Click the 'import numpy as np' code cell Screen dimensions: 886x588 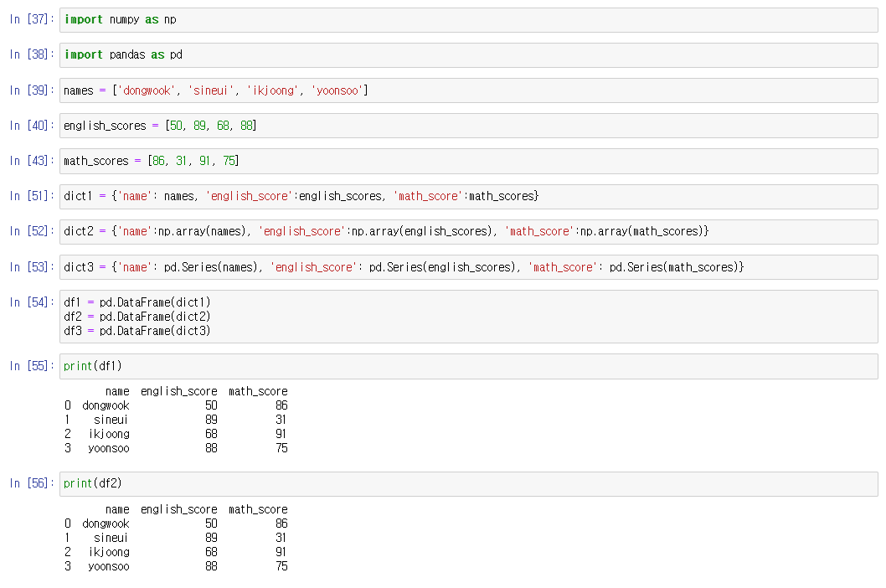468,20
